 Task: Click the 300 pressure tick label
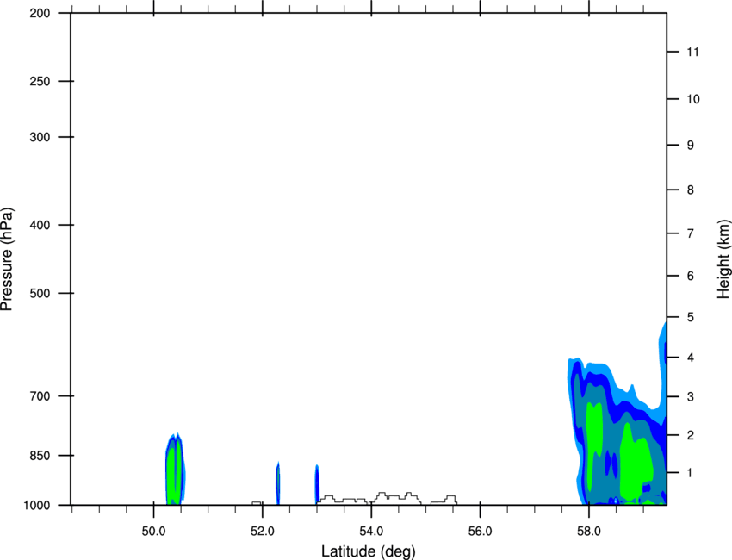pyautogui.click(x=40, y=137)
